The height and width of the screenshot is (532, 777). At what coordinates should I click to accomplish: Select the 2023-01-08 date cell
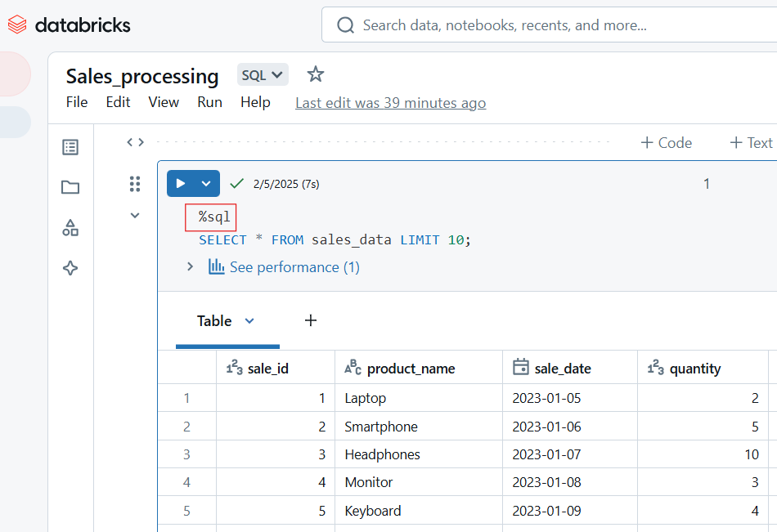pyautogui.click(x=570, y=482)
